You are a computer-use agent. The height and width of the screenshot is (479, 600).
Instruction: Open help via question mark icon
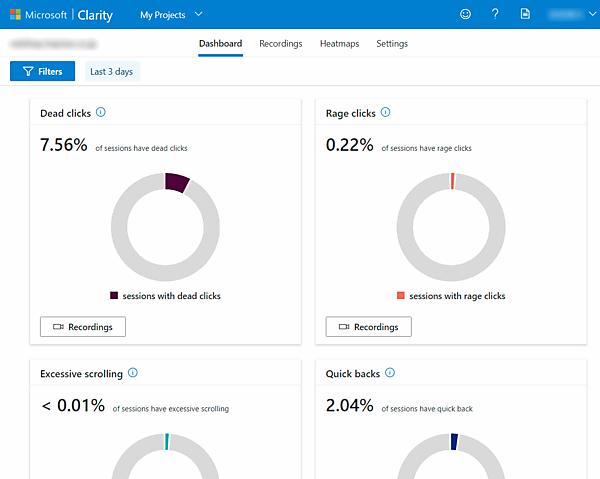[495, 14]
